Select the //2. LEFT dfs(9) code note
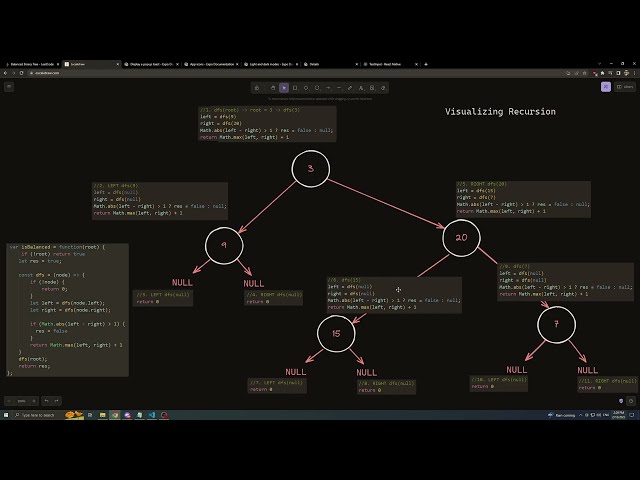This screenshot has width=640, height=480. click(160, 201)
